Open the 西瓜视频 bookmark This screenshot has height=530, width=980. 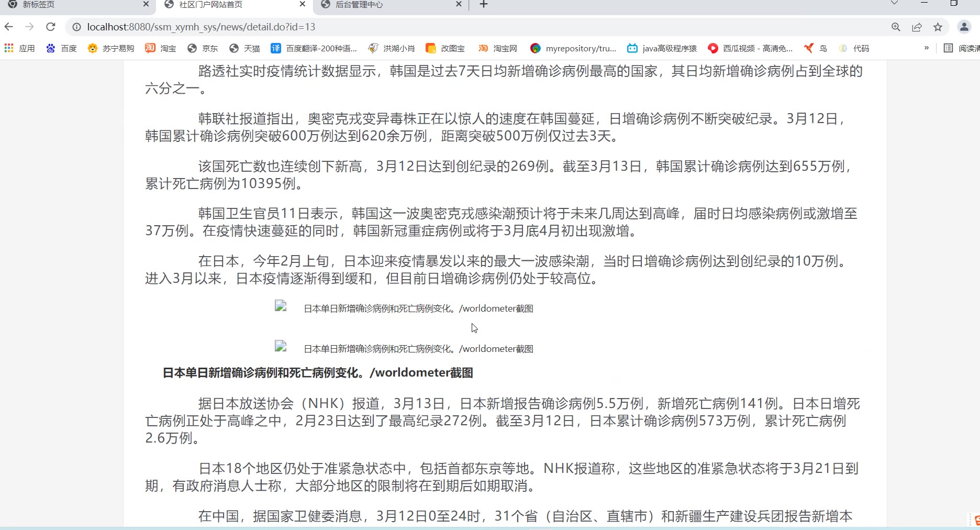click(750, 48)
